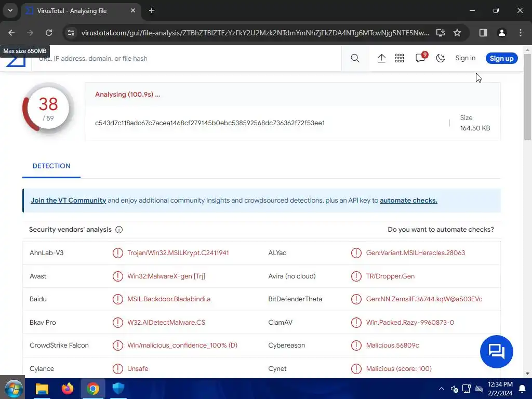Open notifications with the 9 badge

click(x=421, y=57)
